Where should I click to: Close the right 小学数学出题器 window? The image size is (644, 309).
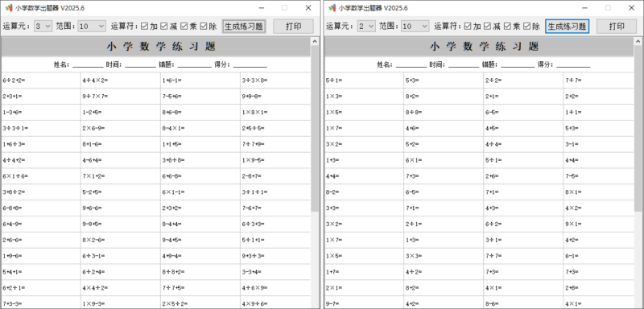pos(631,8)
